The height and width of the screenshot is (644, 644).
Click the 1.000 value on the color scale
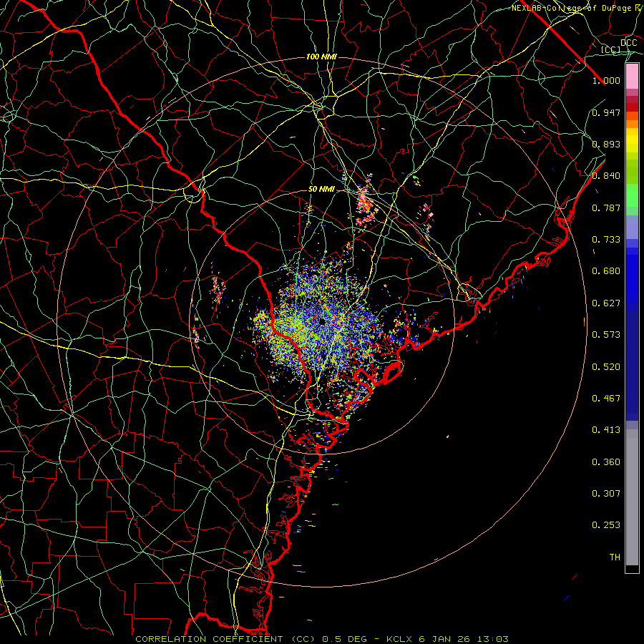606,80
